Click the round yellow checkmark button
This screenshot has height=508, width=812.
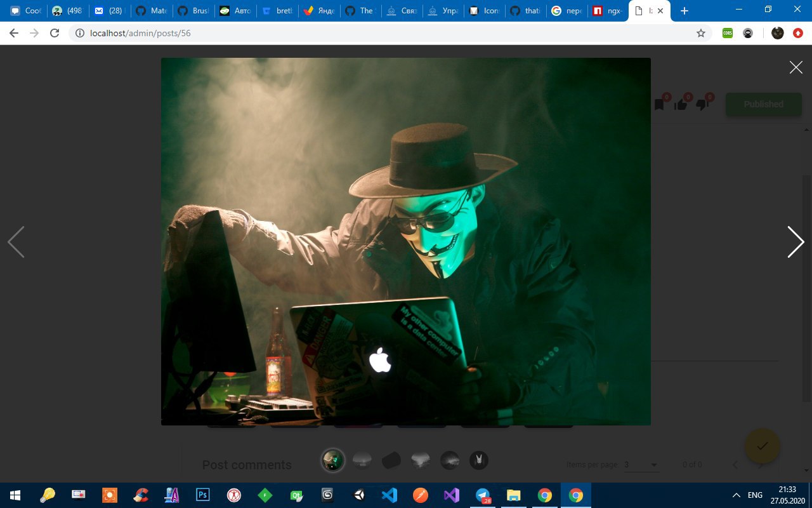coord(763,446)
